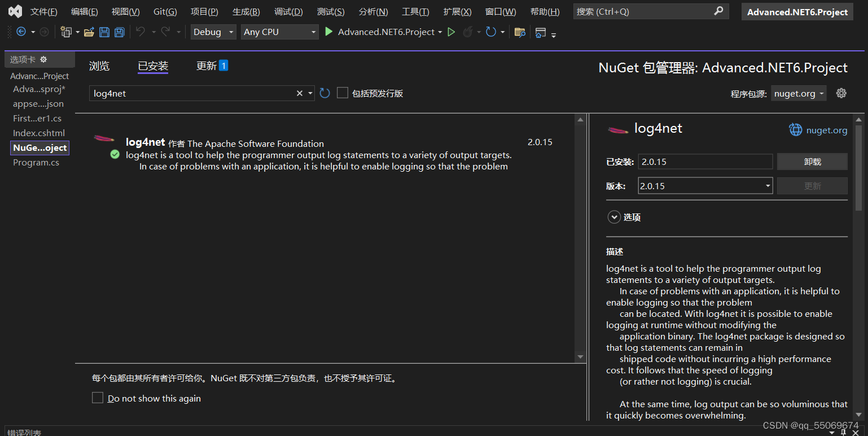Click the 卸载 button to uninstall log4net
This screenshot has height=436, width=868.
[x=812, y=162]
